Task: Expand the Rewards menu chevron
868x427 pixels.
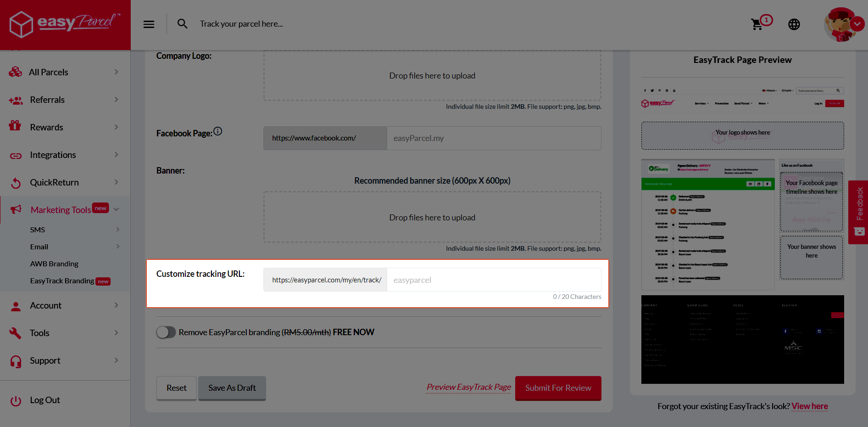Action: (x=116, y=127)
